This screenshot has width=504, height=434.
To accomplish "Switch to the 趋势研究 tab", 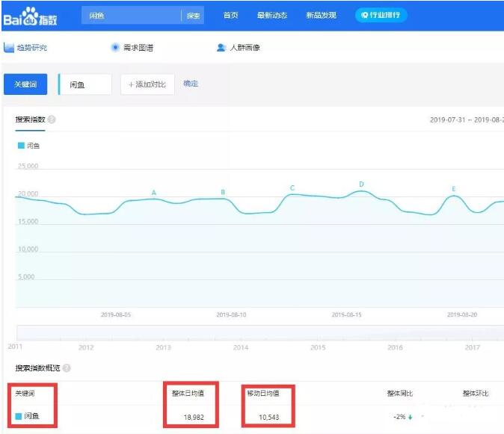I will [32, 48].
